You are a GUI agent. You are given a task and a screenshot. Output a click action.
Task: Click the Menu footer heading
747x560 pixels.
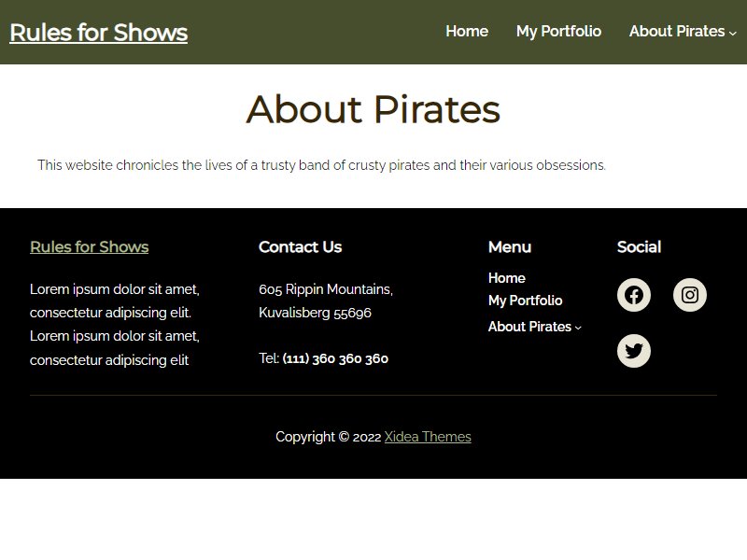pos(510,247)
